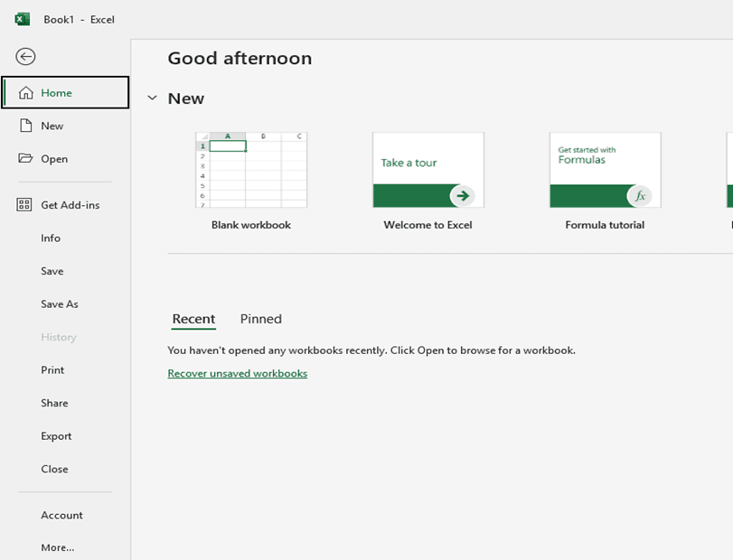This screenshot has height=560, width=733.
Task: Click the Open folder icon
Action: click(25, 159)
